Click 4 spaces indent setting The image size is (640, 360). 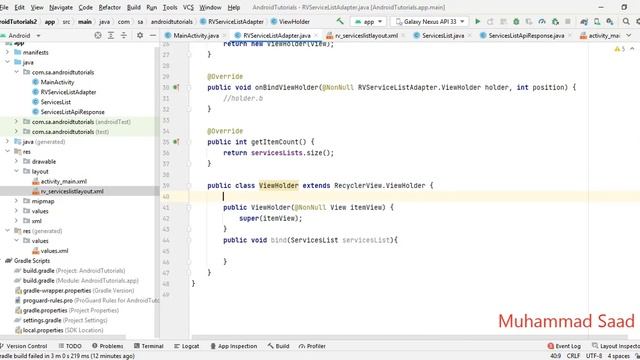[618, 356]
